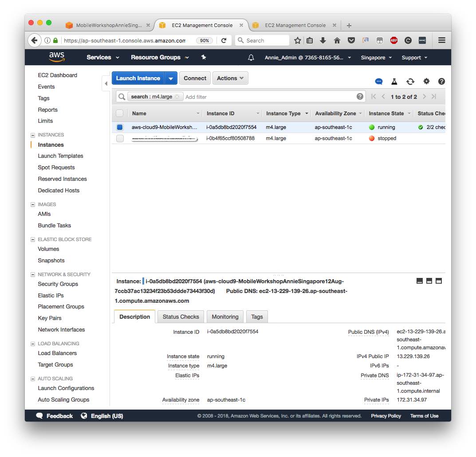Open a new browser tab
The width and height of the screenshot is (476, 457).
click(x=349, y=25)
